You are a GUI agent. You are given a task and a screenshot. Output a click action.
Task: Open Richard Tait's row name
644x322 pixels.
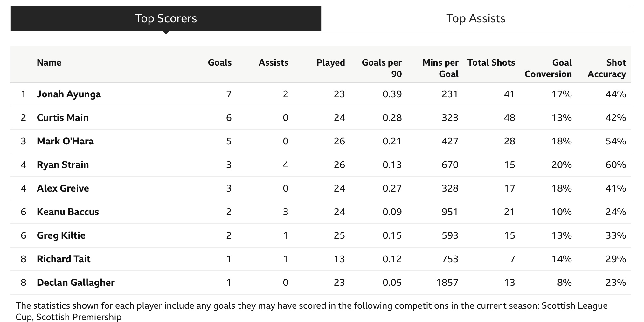[64, 259]
